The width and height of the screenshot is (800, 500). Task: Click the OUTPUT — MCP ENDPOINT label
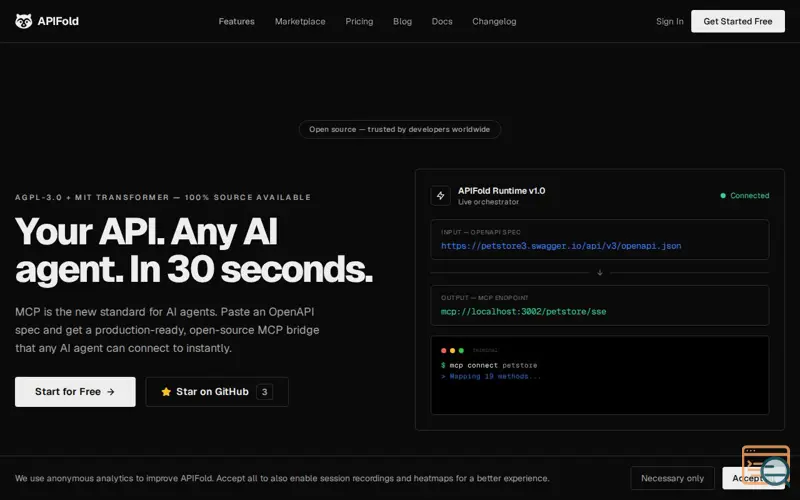[x=485, y=298]
